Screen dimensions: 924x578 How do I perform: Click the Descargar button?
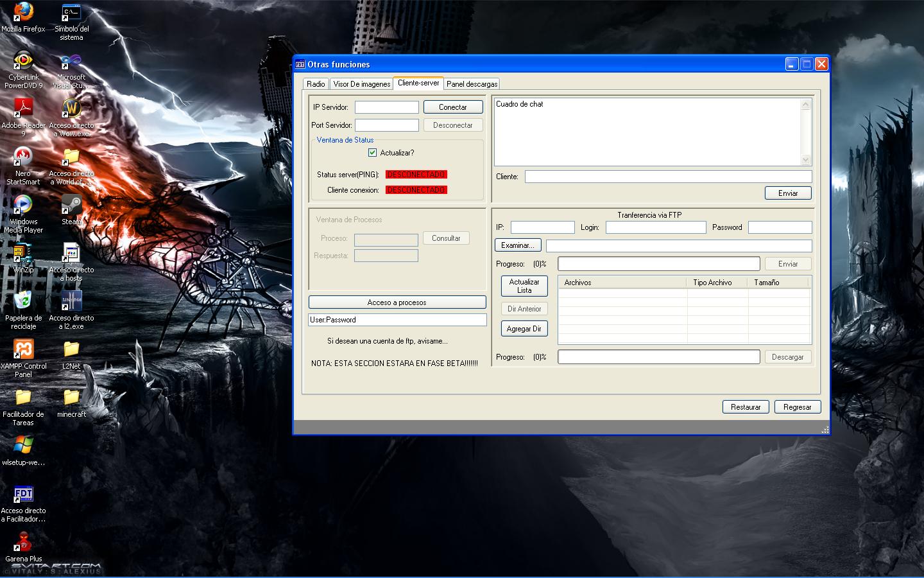[788, 357]
